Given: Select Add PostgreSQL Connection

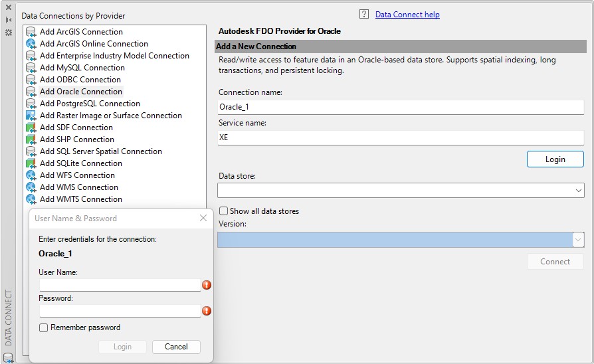Looking at the screenshot, I should click(90, 104).
